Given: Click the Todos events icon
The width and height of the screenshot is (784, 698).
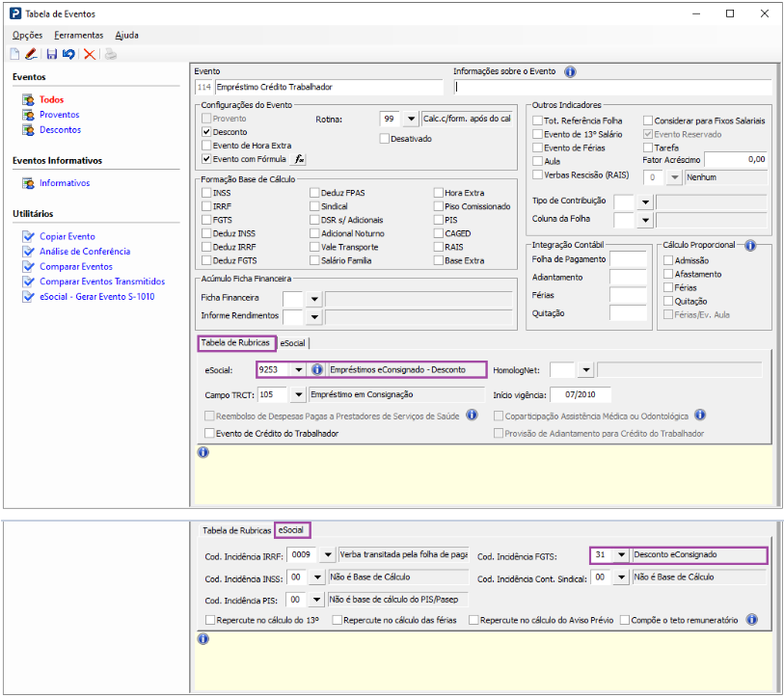Looking at the screenshot, I should 28,99.
